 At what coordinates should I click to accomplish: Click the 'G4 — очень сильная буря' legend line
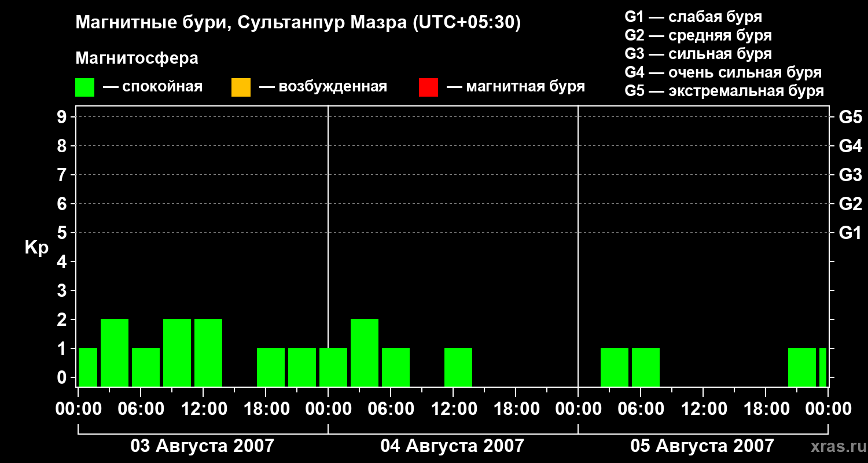[723, 72]
